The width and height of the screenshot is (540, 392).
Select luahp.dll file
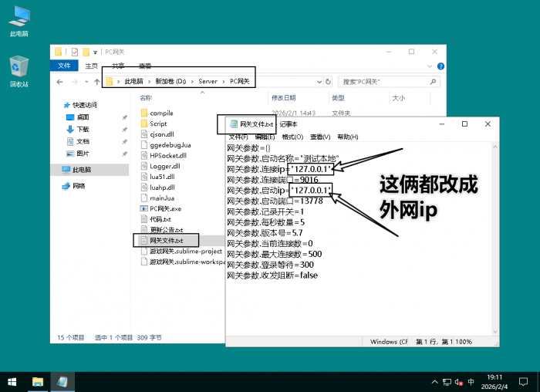[157, 188]
